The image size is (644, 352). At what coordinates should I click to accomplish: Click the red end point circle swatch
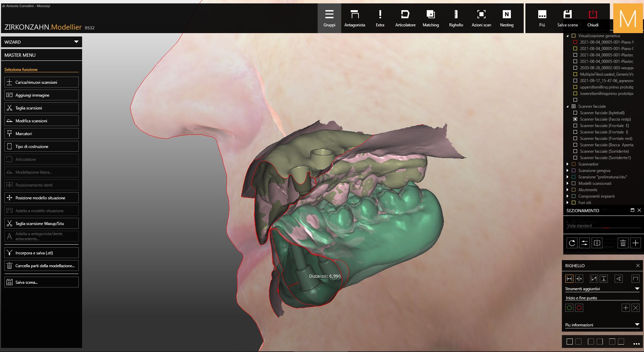click(579, 308)
